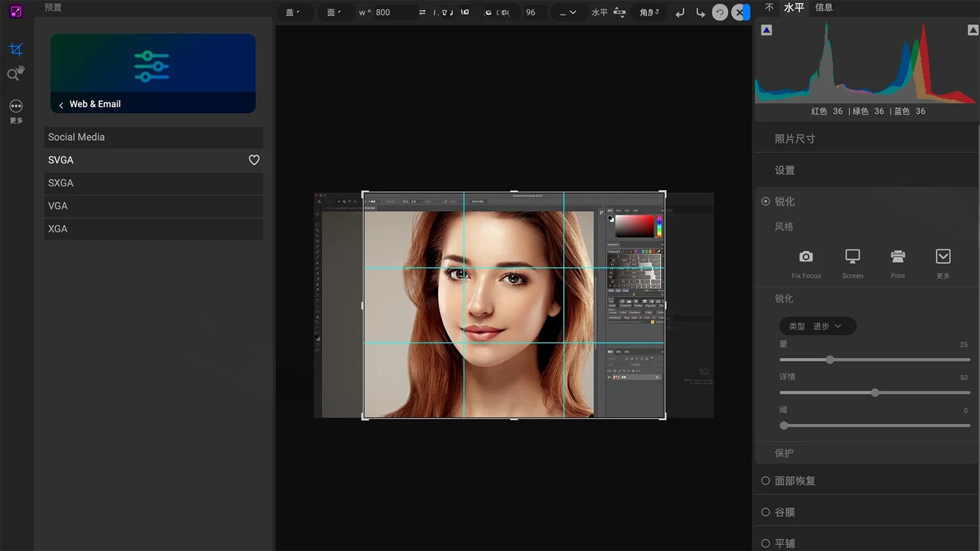The height and width of the screenshot is (551, 980).
Task: Open the 更多 tools button in sidebar
Action: click(x=16, y=107)
